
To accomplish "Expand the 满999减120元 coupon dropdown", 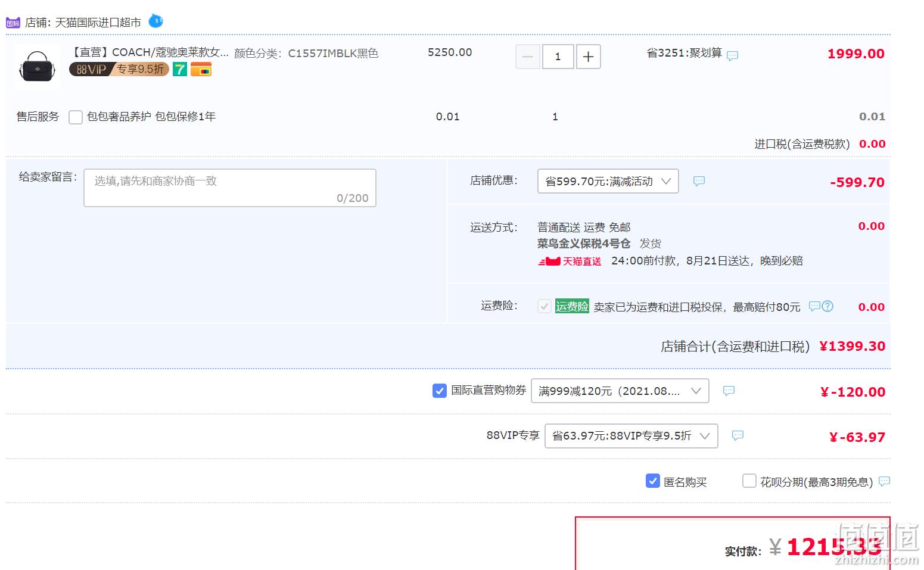I will pos(620,391).
